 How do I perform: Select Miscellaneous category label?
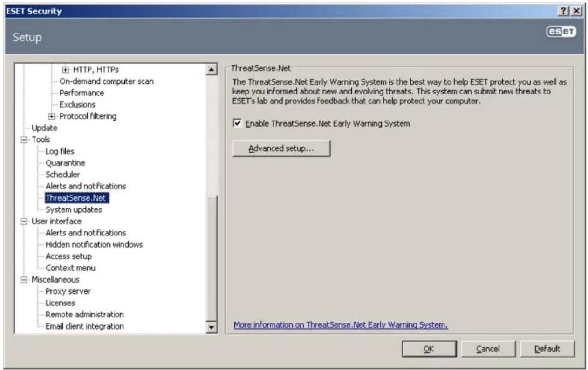pyautogui.click(x=55, y=280)
